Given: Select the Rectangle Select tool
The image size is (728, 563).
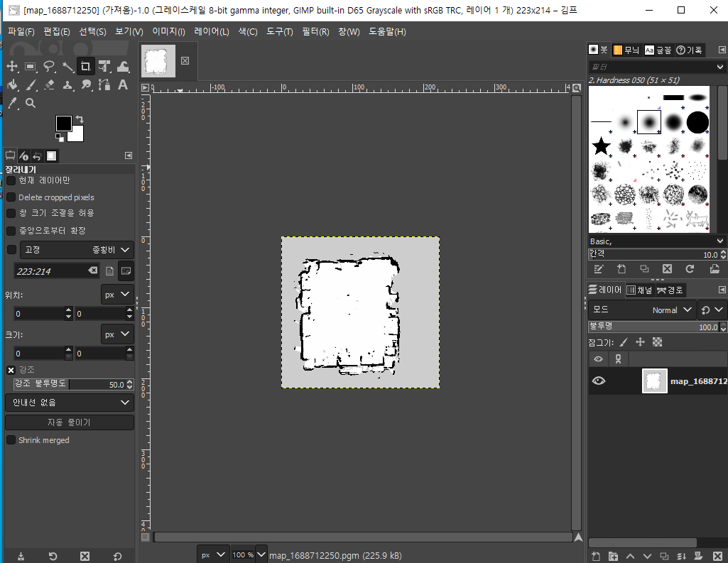Looking at the screenshot, I should coord(31,67).
